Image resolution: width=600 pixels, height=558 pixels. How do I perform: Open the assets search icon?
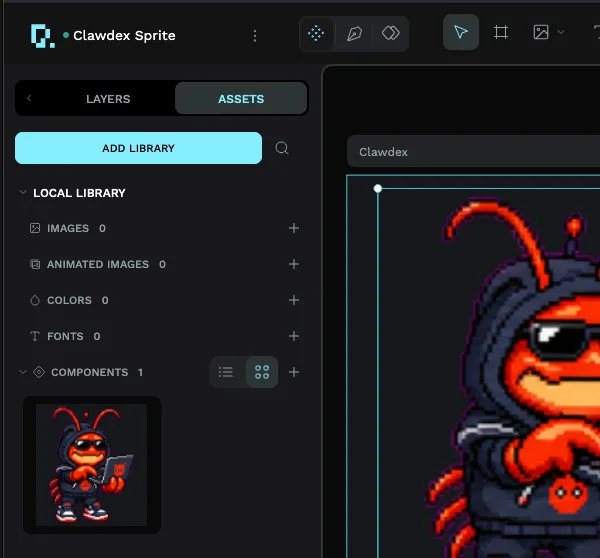282,148
